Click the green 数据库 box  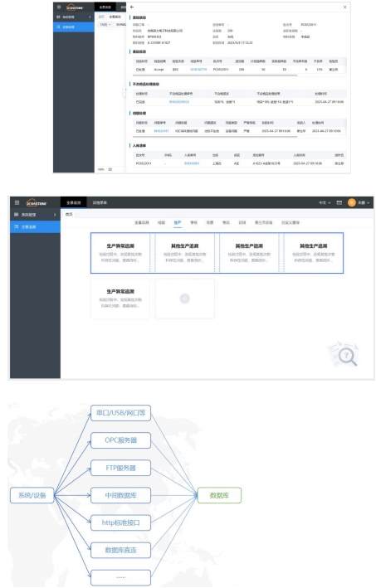pos(219,495)
